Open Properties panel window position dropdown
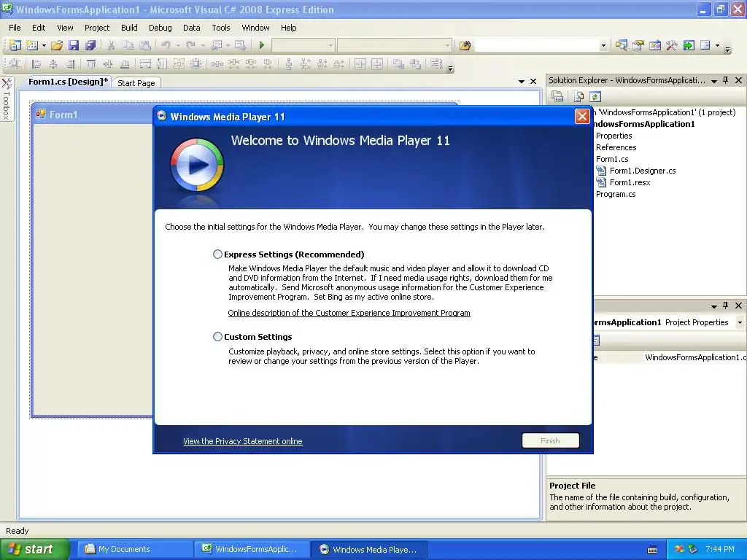This screenshot has width=747, height=560. 714,306
